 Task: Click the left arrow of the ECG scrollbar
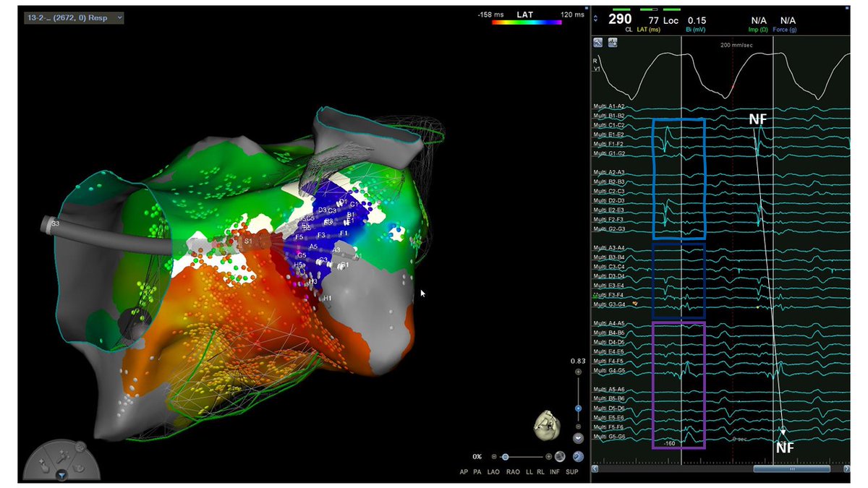tap(595, 468)
